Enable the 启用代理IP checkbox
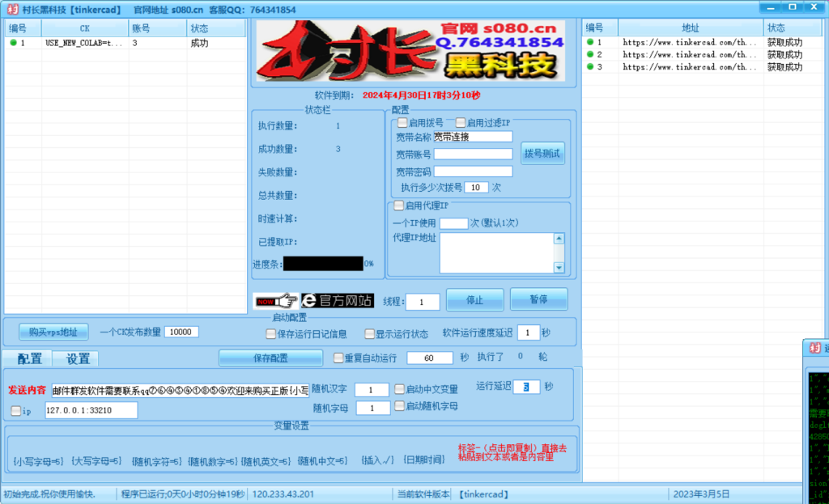The height and width of the screenshot is (504, 829). tap(399, 205)
